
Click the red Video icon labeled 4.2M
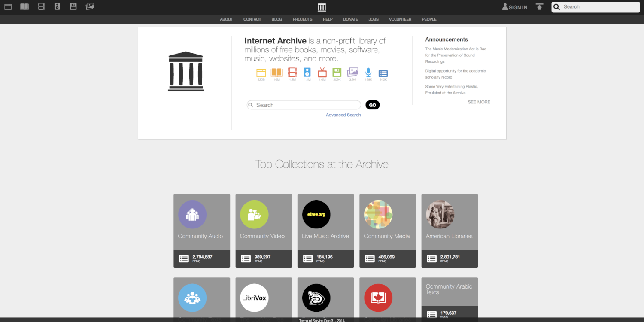(292, 73)
